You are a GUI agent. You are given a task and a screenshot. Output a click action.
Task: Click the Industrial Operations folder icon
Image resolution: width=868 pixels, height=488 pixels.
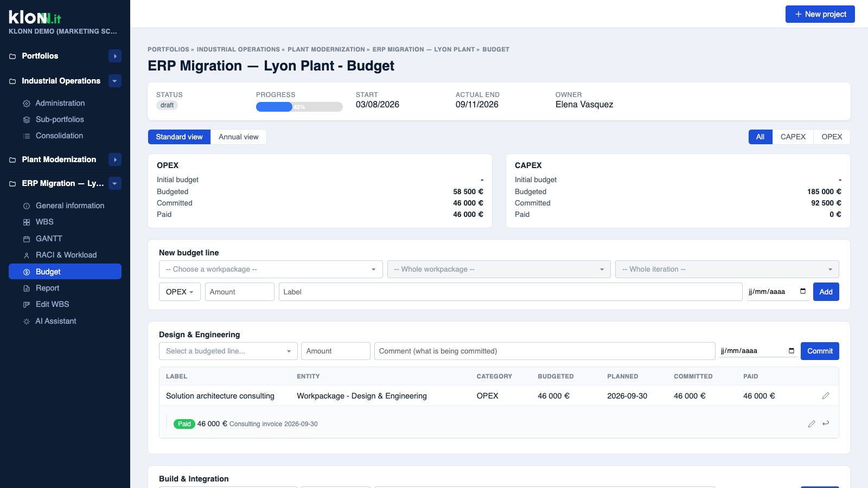tap(12, 81)
